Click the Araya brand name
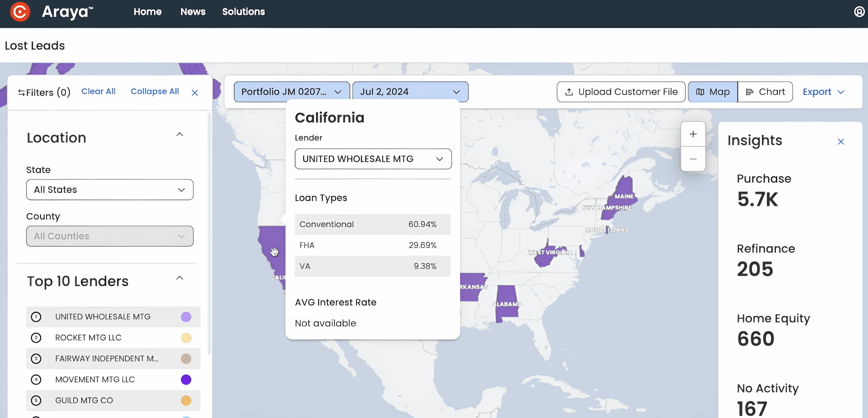This screenshot has width=868, height=418. (67, 12)
